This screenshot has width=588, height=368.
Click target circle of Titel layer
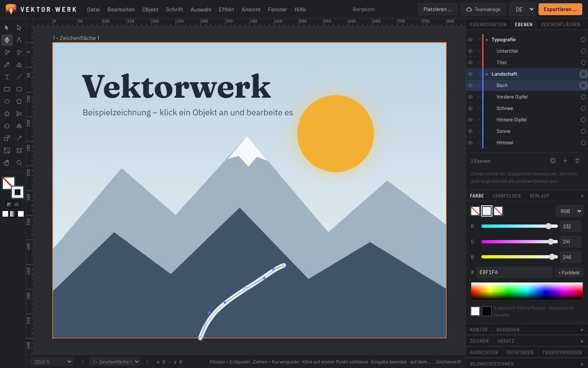pos(584,63)
